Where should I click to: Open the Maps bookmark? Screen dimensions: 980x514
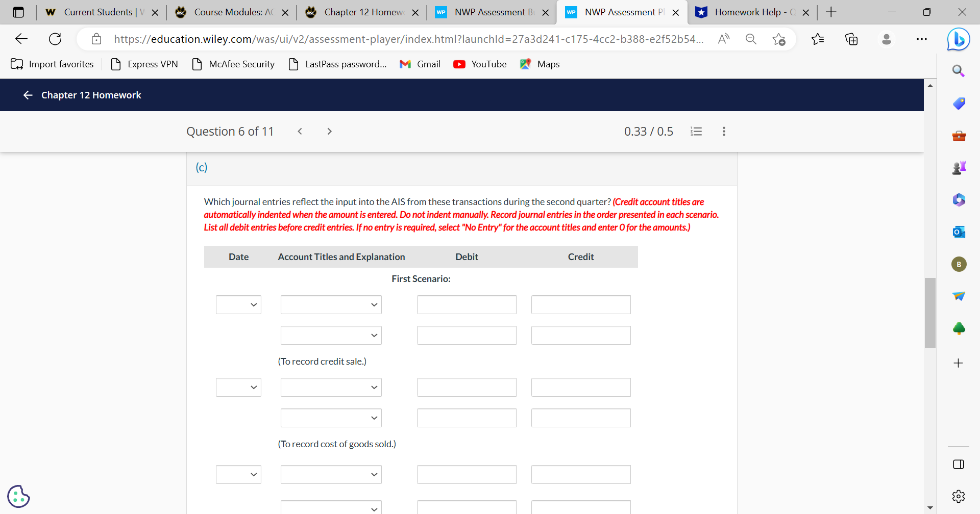click(540, 64)
